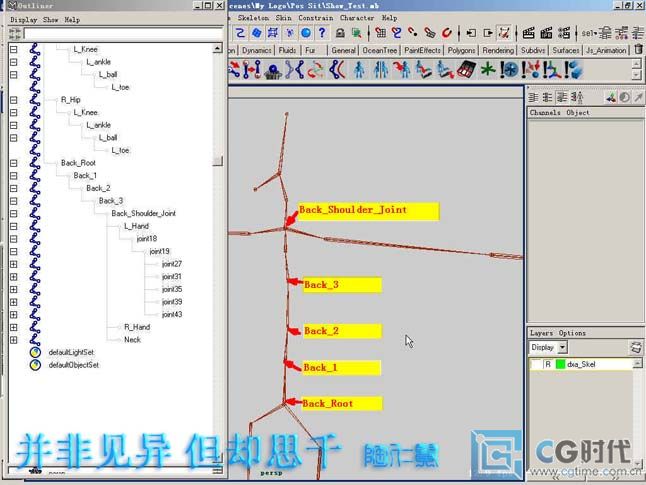Click the padlock lock selection icon

coord(340,33)
